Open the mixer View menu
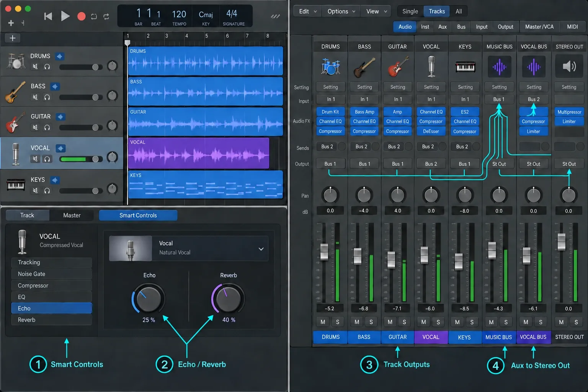588x392 pixels. [x=376, y=11]
